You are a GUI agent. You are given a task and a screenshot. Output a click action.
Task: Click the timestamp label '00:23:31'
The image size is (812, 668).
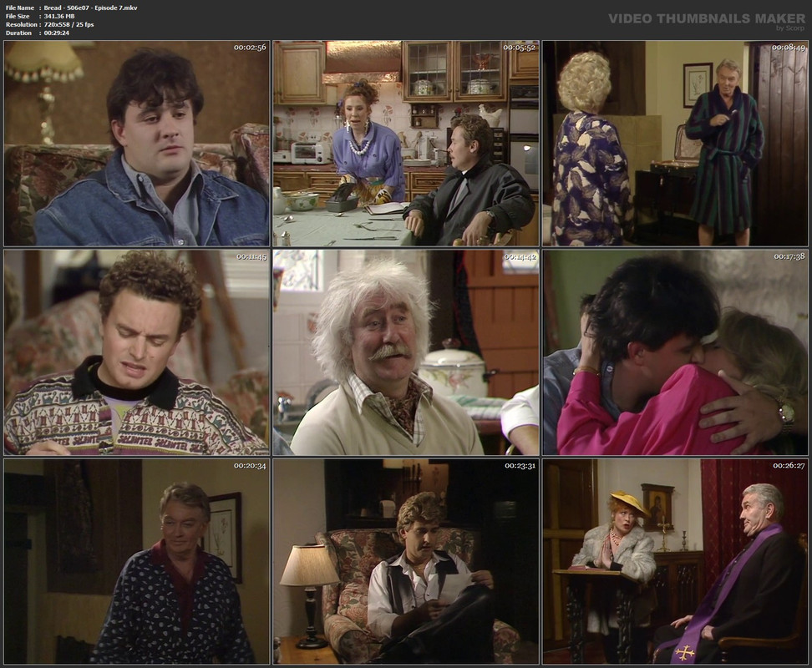tap(520, 465)
